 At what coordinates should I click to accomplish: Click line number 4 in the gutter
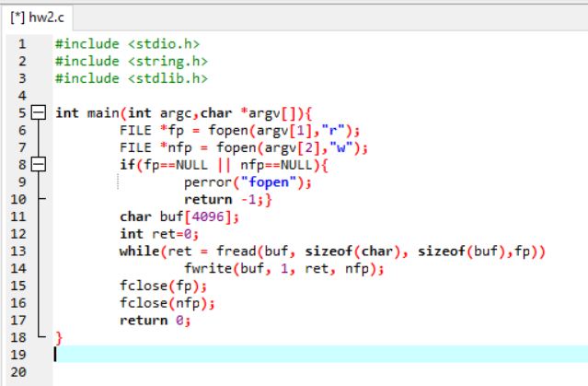point(22,96)
